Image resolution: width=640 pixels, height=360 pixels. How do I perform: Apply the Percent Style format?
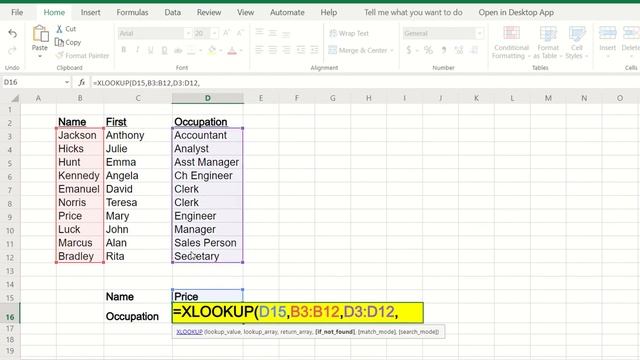coord(428,50)
